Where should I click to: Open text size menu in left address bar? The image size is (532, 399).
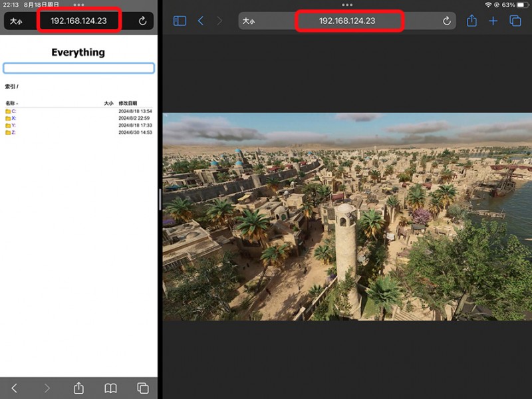pyautogui.click(x=16, y=21)
